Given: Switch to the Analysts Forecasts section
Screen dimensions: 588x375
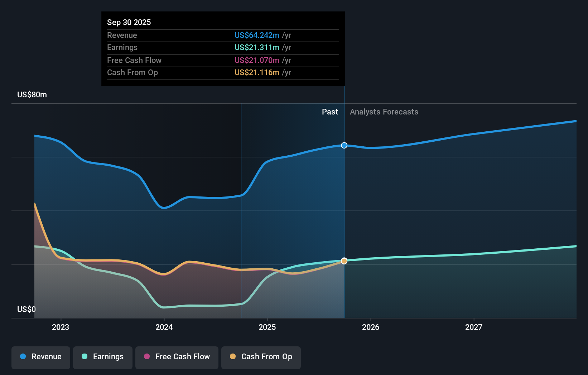Looking at the screenshot, I should click(384, 112).
